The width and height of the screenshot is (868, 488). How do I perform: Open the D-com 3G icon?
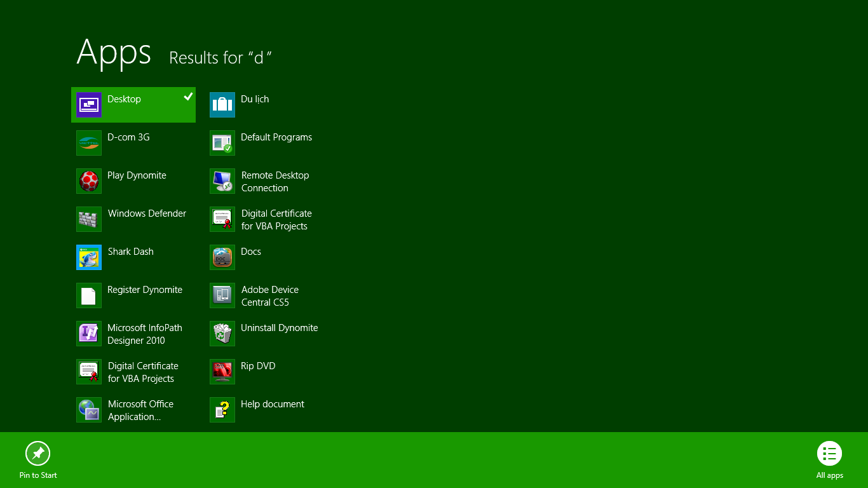pyautogui.click(x=89, y=143)
